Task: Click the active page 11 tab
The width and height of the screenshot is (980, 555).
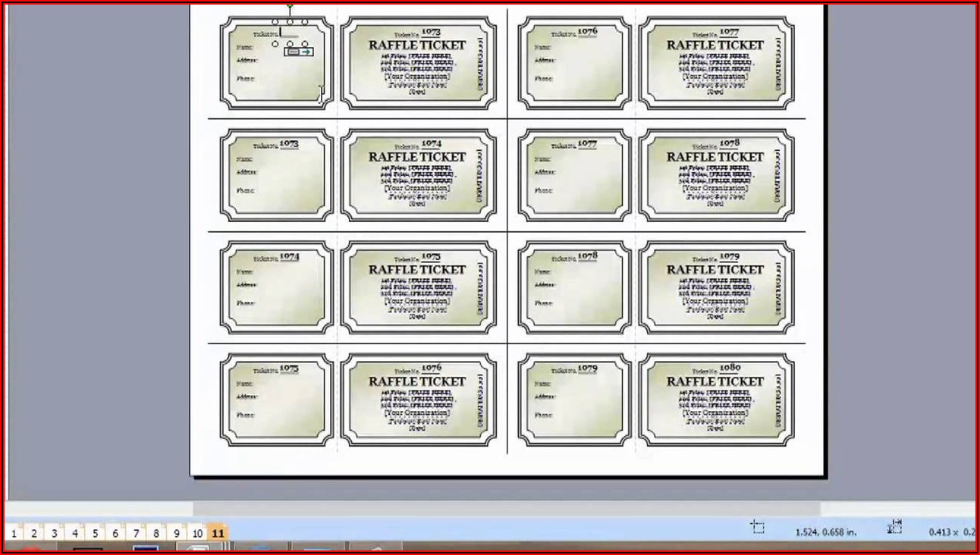Action: tap(218, 533)
